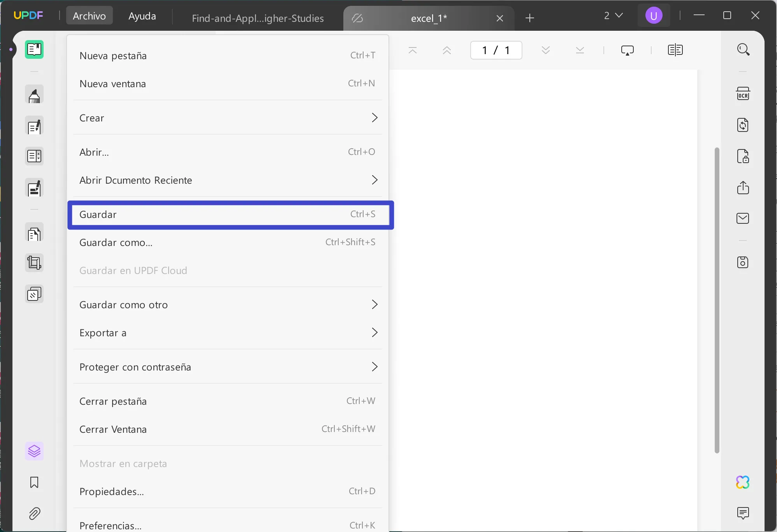Click the document vertical scrollbar

717,300
